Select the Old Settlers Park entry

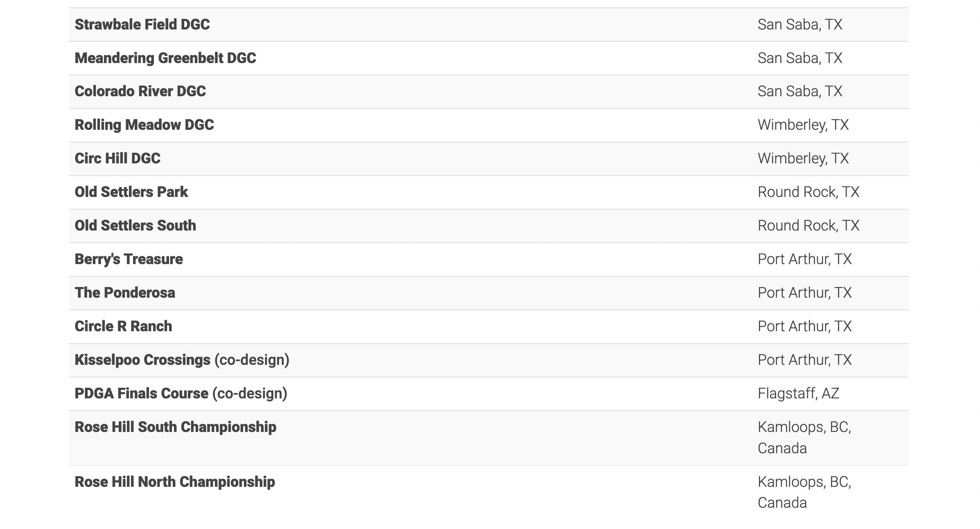(131, 192)
